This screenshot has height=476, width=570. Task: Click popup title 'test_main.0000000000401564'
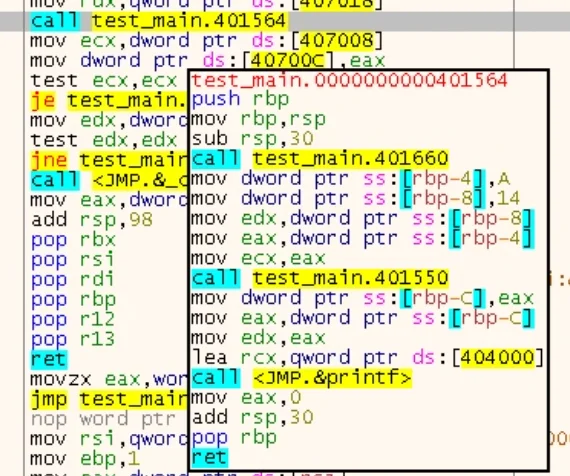(349, 80)
